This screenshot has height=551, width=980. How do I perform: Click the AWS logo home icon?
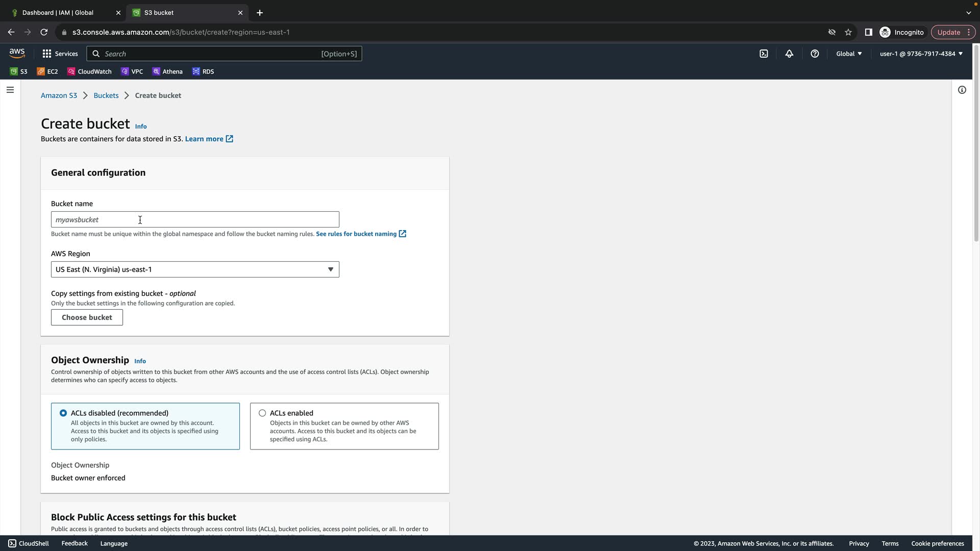coord(17,53)
